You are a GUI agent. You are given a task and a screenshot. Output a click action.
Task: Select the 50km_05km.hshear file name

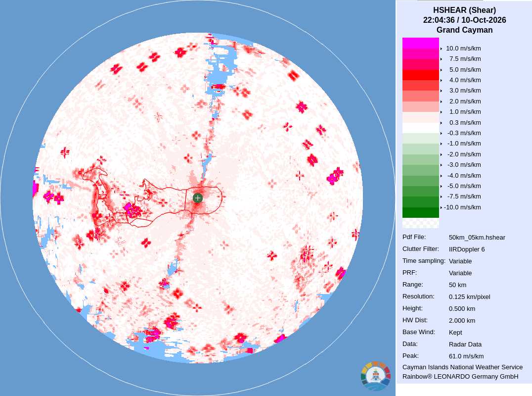tap(477, 238)
